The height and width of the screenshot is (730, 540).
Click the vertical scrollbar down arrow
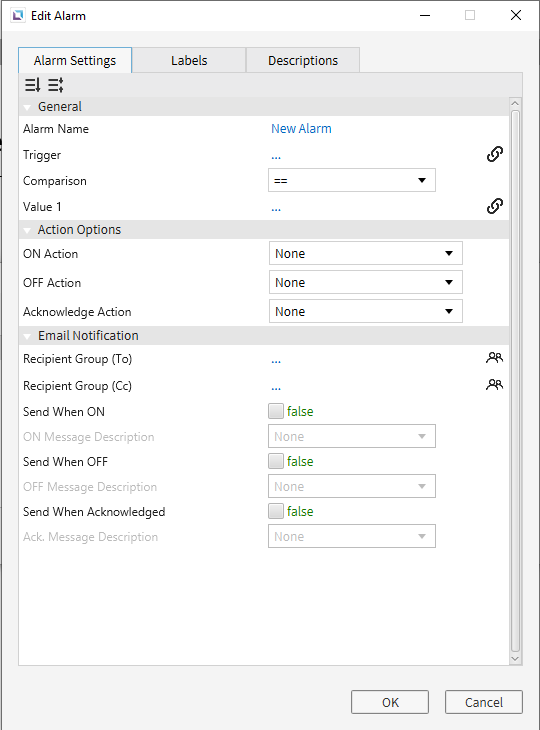(515, 659)
